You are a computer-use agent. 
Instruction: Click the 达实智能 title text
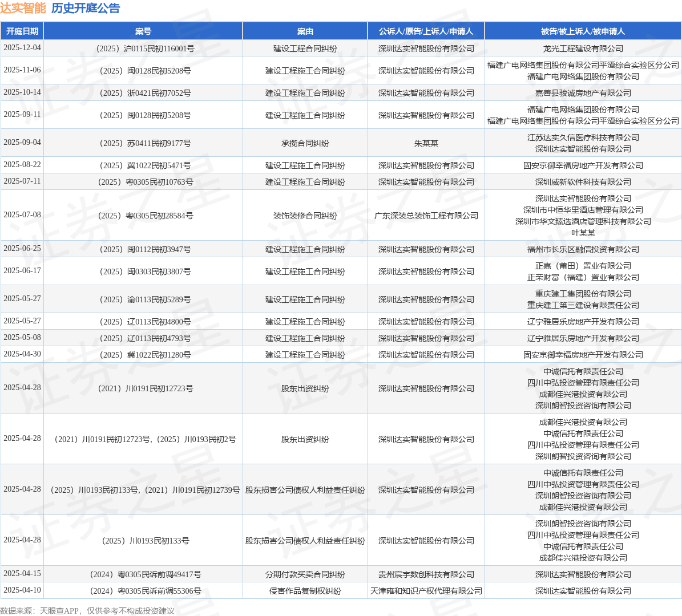[x=23, y=8]
